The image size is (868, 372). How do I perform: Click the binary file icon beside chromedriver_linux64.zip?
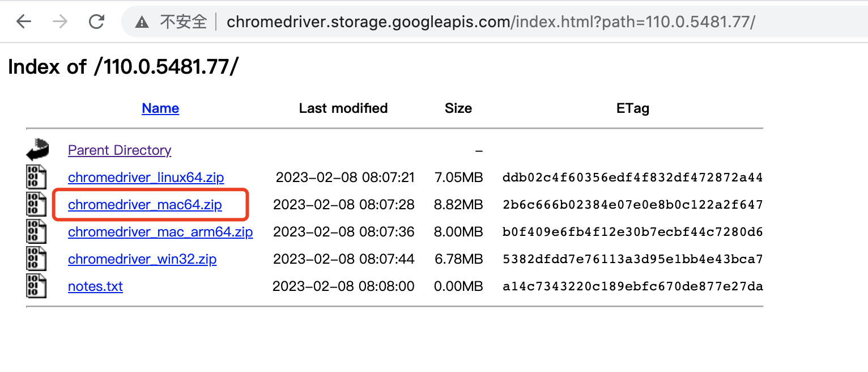[x=36, y=177]
